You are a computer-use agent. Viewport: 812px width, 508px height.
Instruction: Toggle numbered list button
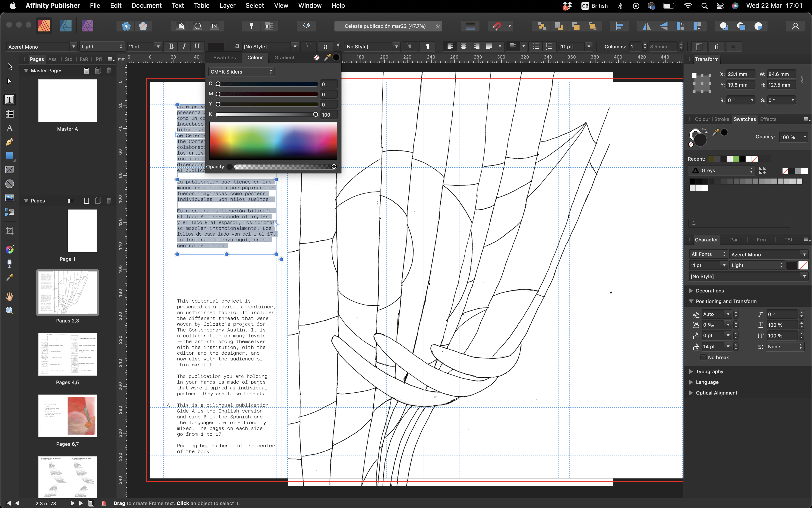549,46
